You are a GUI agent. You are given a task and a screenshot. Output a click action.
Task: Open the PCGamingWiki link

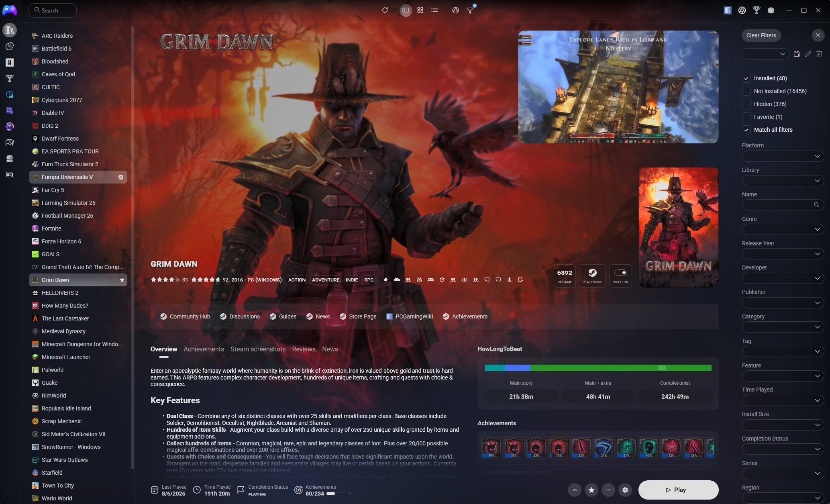tap(410, 316)
